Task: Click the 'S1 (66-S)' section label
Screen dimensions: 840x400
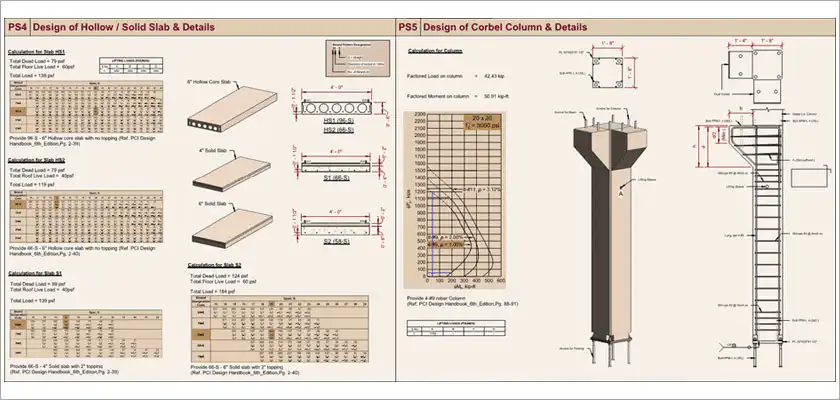Action: [336, 177]
